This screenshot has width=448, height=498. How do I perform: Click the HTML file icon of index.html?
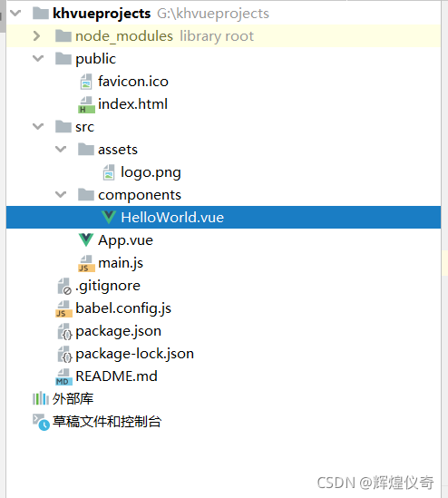point(86,104)
